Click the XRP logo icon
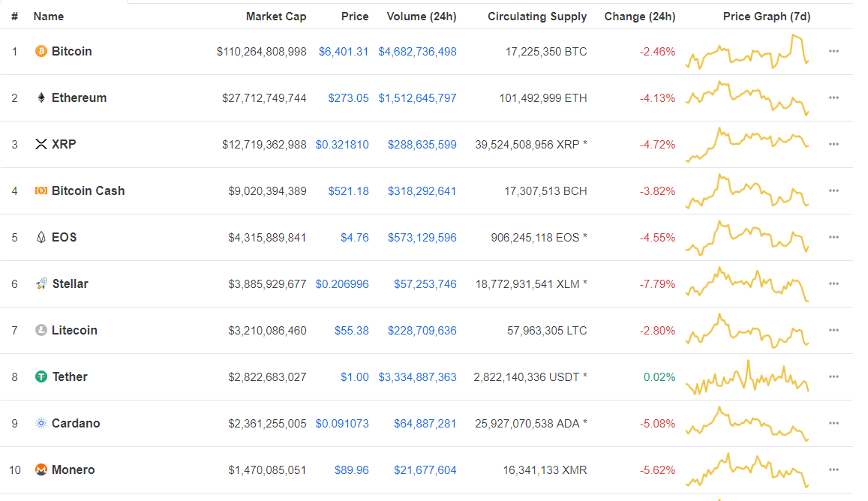The image size is (868, 501). click(41, 144)
